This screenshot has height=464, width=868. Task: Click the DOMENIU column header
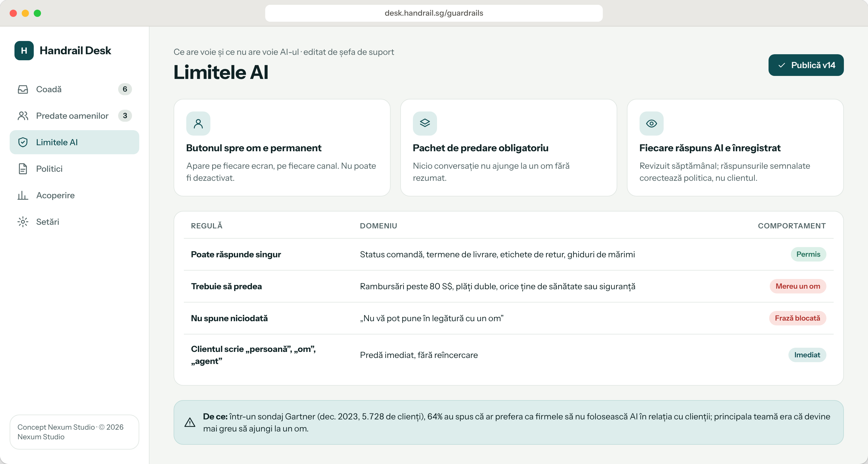point(379,226)
